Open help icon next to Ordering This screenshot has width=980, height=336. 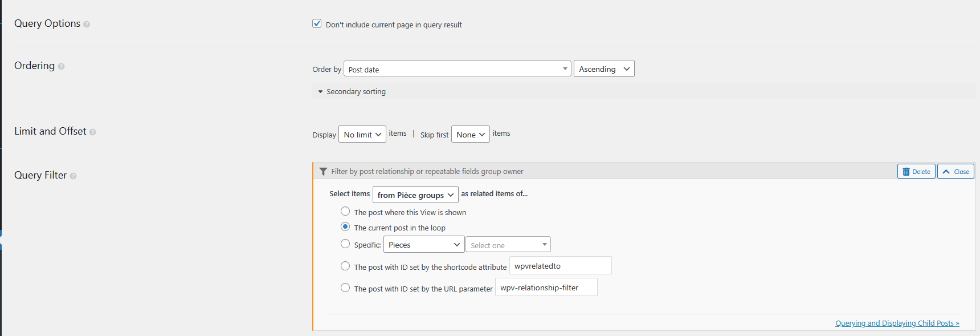(61, 67)
